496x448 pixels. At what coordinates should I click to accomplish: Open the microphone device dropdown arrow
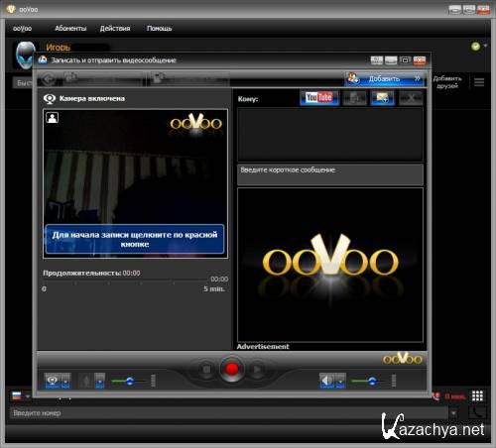pos(99,381)
